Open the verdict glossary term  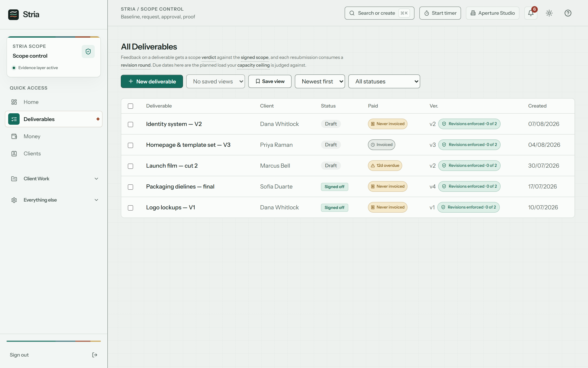click(x=209, y=57)
